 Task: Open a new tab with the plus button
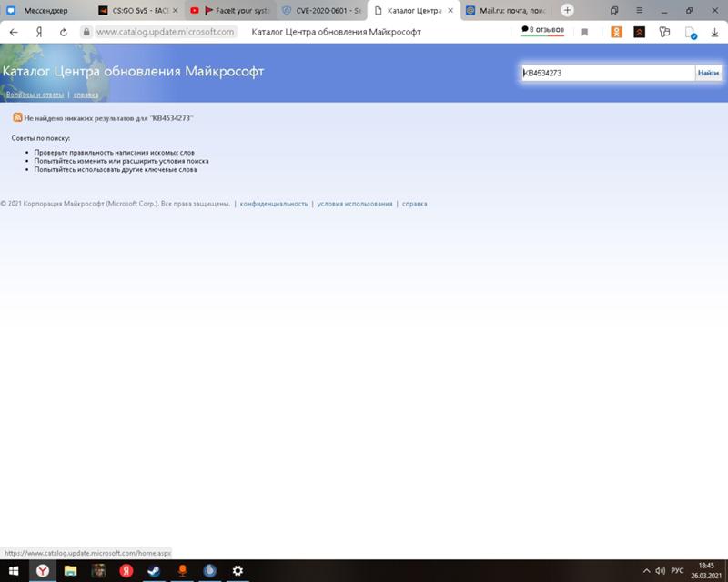pyautogui.click(x=567, y=10)
